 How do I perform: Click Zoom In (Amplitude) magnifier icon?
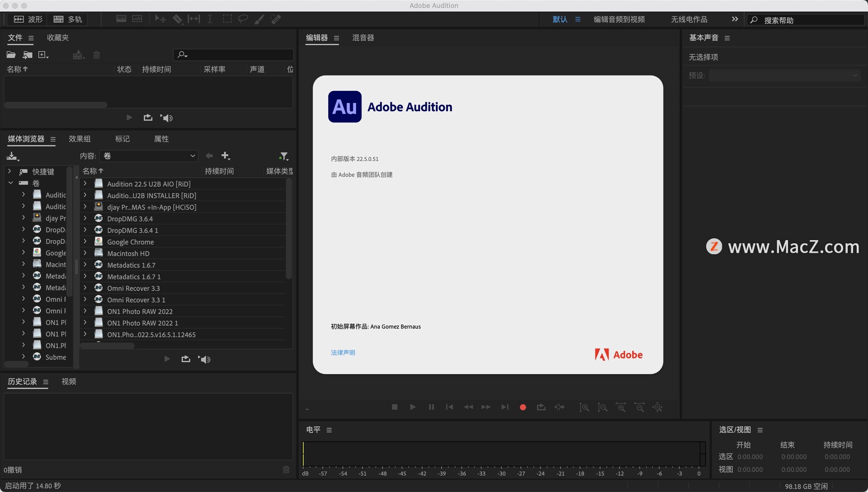click(x=584, y=407)
